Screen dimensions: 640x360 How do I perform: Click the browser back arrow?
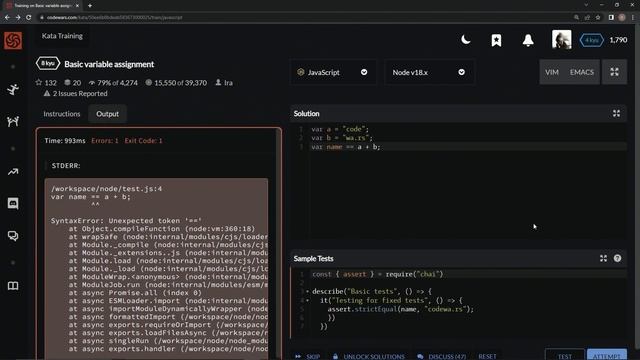7,18
